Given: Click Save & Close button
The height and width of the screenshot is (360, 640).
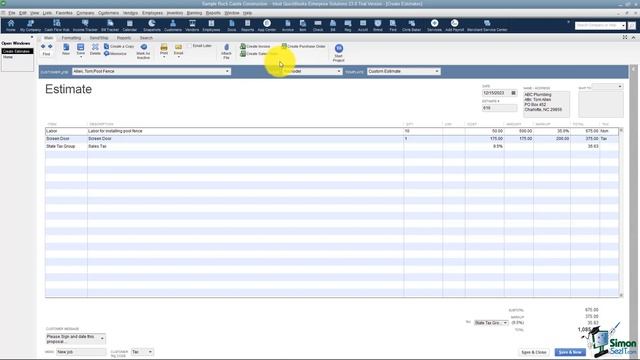Looking at the screenshot, I should [533, 352].
